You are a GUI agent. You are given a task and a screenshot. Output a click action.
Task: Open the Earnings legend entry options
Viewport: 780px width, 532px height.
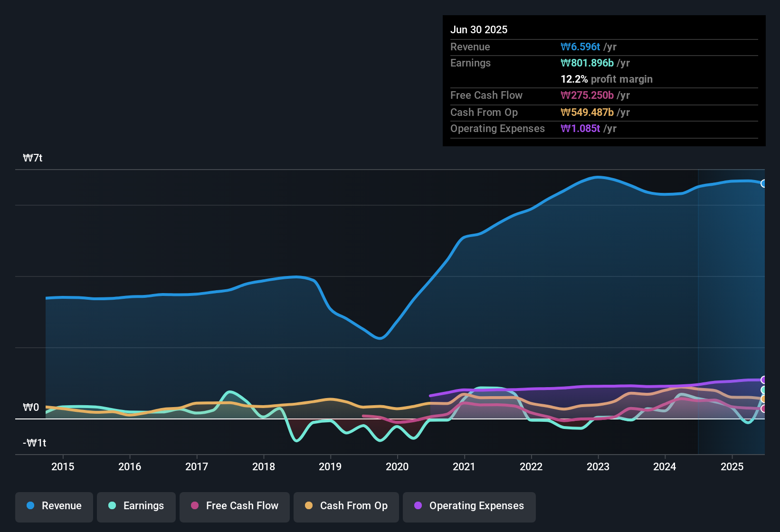136,506
